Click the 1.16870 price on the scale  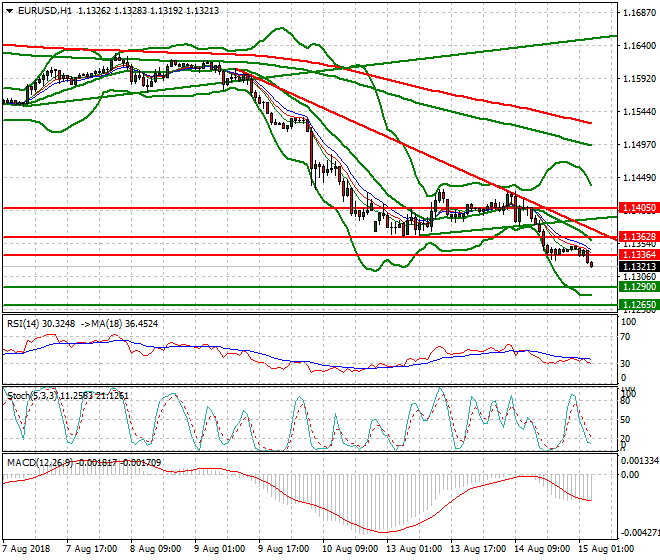[x=637, y=14]
